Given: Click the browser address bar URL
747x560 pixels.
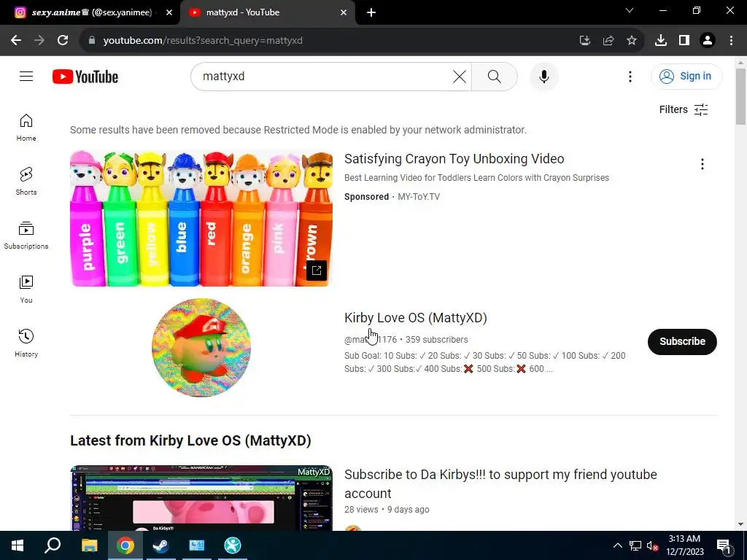Looking at the screenshot, I should tap(203, 41).
